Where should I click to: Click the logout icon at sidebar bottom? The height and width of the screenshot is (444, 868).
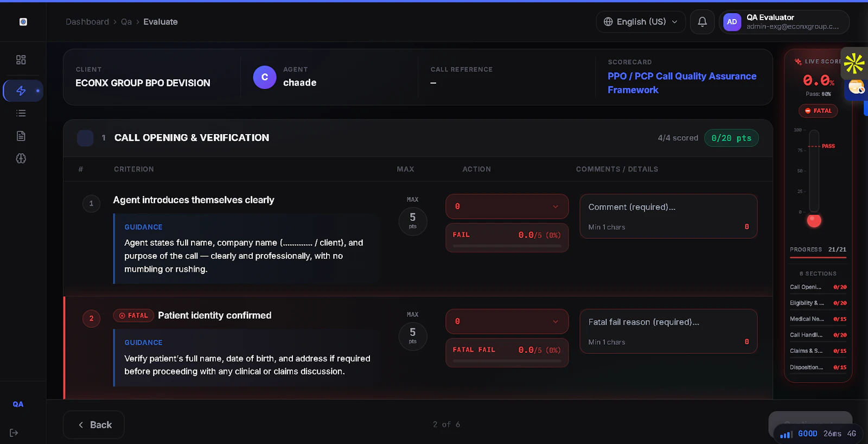coord(14,433)
